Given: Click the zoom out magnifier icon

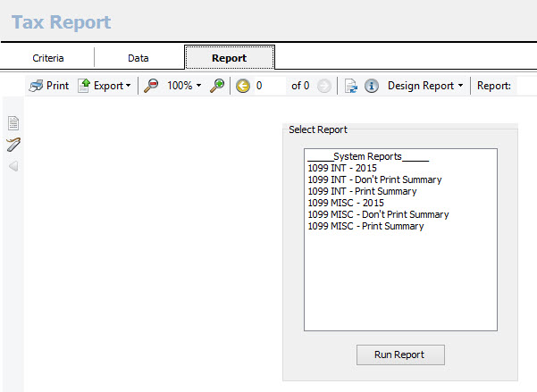Looking at the screenshot, I should [x=152, y=86].
